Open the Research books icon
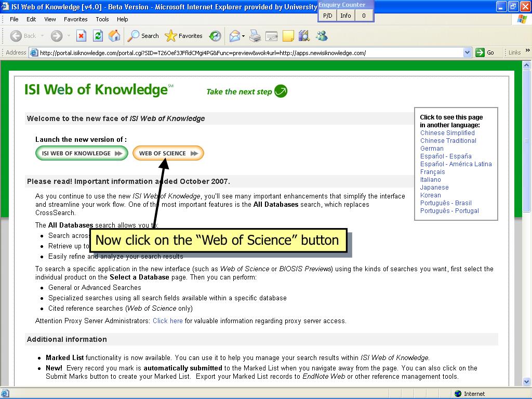The height and width of the screenshot is (399, 532). click(x=304, y=36)
